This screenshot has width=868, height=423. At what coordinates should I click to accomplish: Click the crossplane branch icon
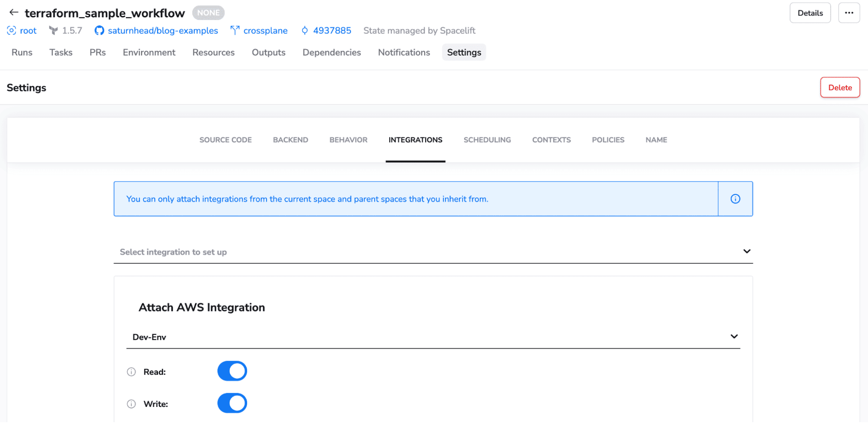(235, 30)
